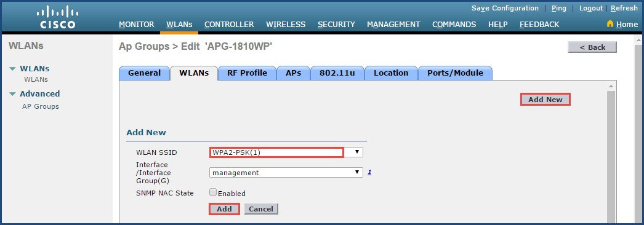Open the MANAGEMENT menu

pyautogui.click(x=393, y=24)
